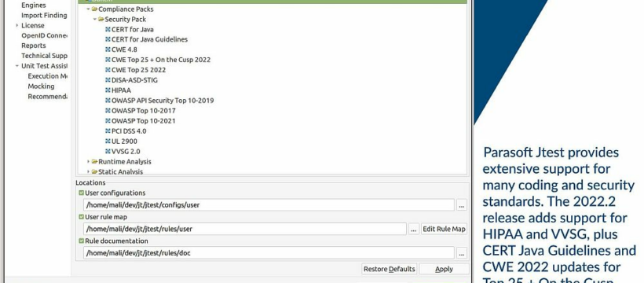Select CWE Top 25 + On the Cusp 2022
Viewport: 644px width, 283px height.
click(x=161, y=60)
